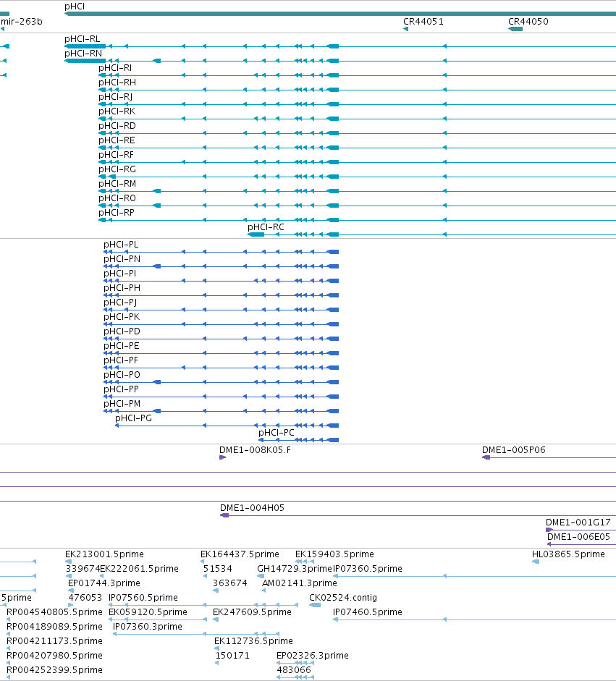The image size is (616, 681).
Task: Click the DME1-008K05.F label
Action: click(x=255, y=450)
